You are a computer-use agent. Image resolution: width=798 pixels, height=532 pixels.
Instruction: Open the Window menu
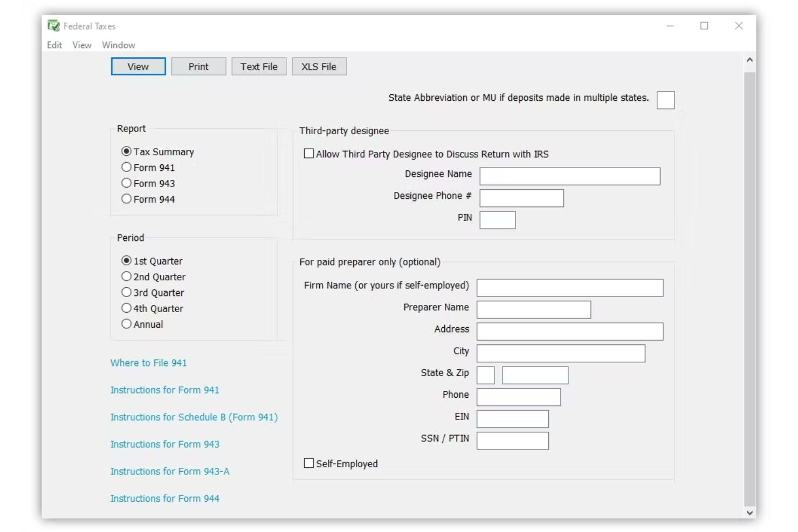(118, 45)
